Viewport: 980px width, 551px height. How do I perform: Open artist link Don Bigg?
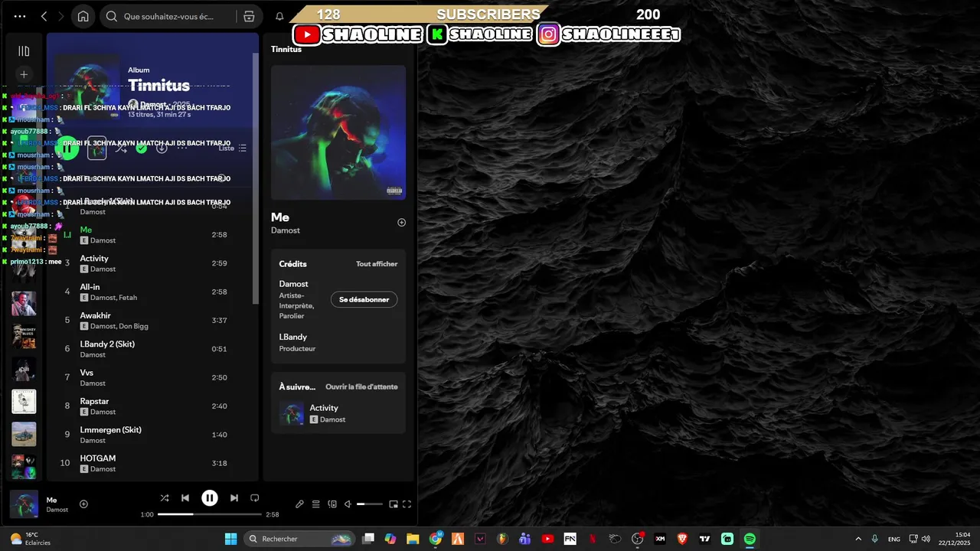134,326
